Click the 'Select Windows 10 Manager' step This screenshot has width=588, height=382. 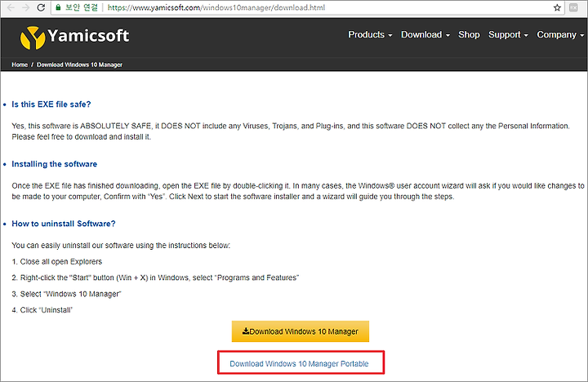(x=66, y=294)
